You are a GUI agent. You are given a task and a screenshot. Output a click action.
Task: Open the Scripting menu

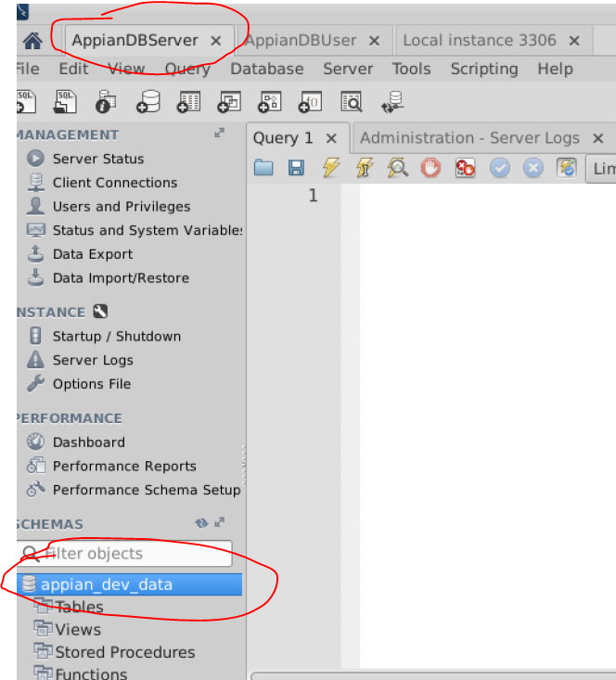click(484, 69)
